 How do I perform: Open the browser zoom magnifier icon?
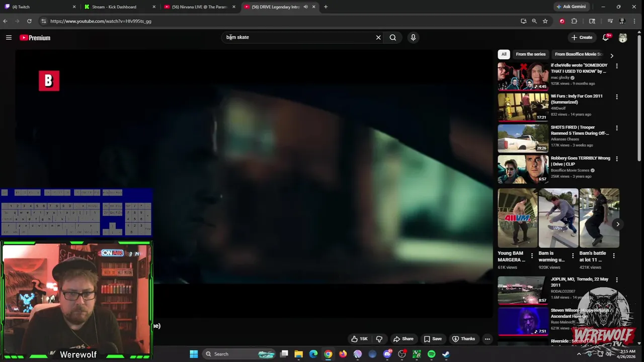tap(534, 21)
